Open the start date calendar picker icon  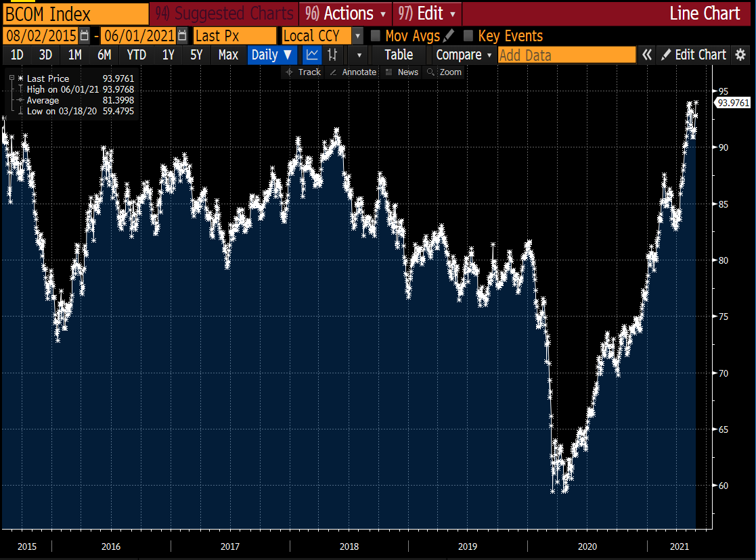(85, 36)
